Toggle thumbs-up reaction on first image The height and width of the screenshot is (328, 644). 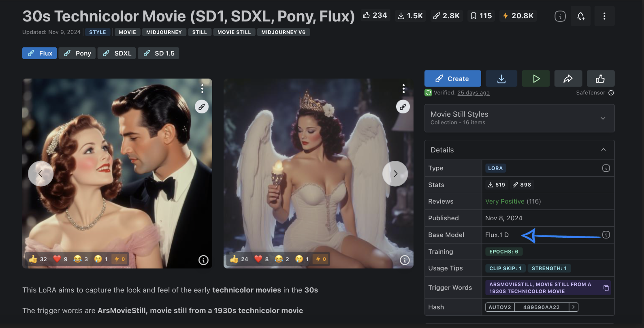click(38, 259)
